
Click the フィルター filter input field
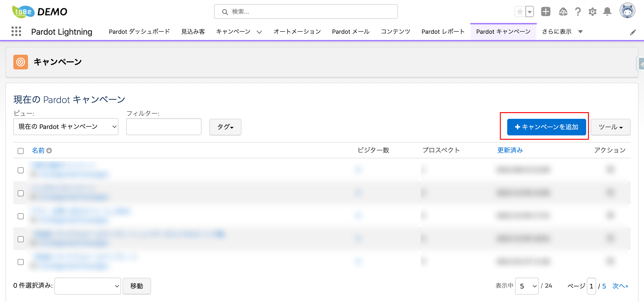[x=164, y=127]
